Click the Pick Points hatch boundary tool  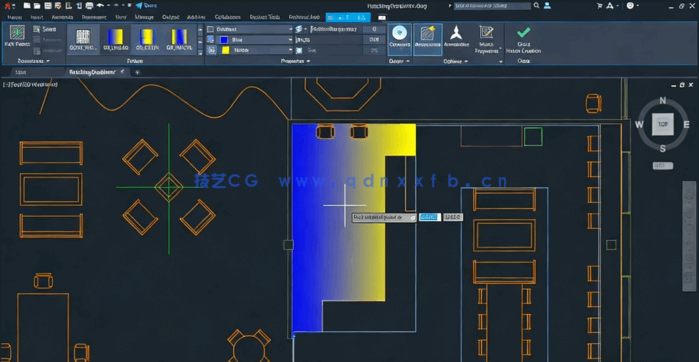(17, 37)
